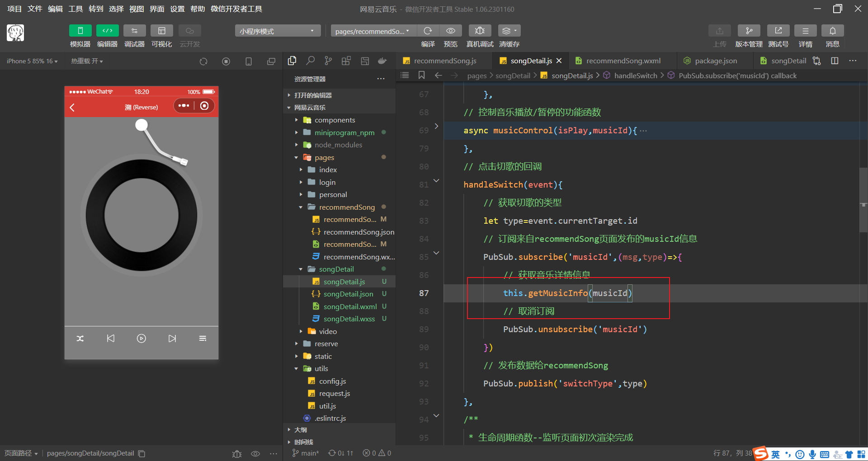Toggle the simulator panel button
The image size is (868, 461).
click(80, 31)
